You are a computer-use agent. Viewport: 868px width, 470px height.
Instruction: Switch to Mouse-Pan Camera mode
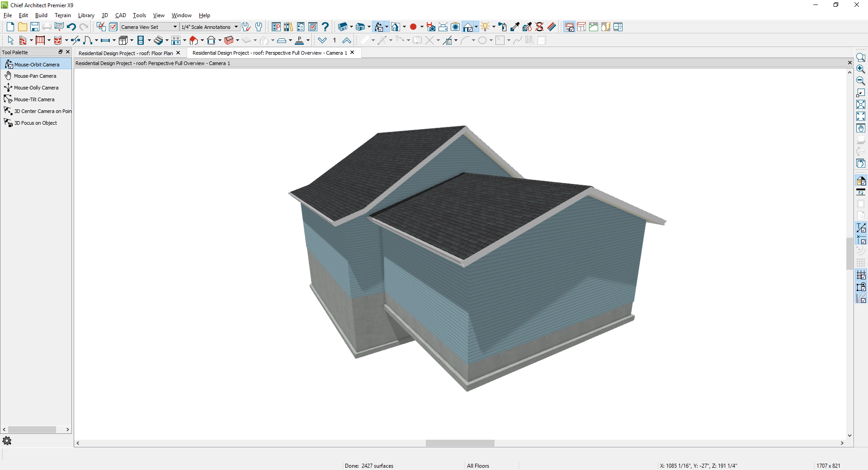click(x=35, y=75)
